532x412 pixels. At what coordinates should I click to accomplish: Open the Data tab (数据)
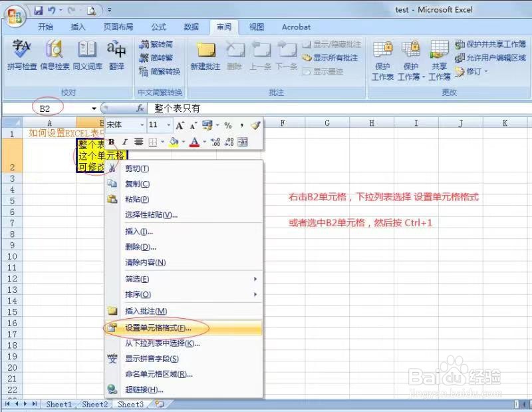coord(191,27)
